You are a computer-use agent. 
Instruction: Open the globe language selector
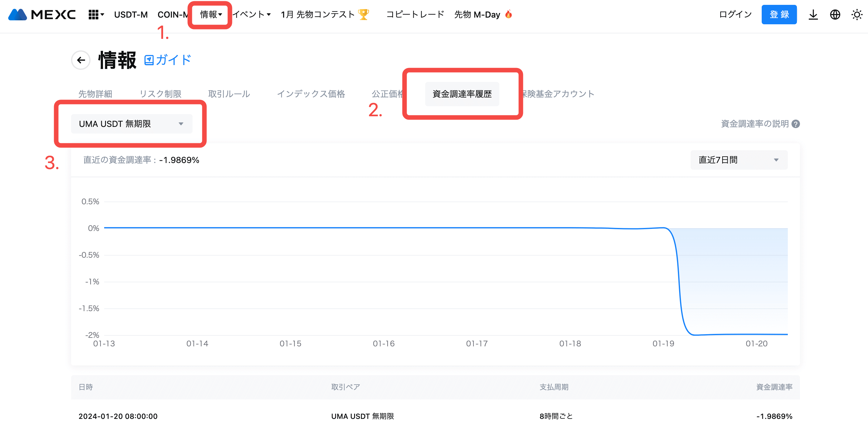point(835,15)
